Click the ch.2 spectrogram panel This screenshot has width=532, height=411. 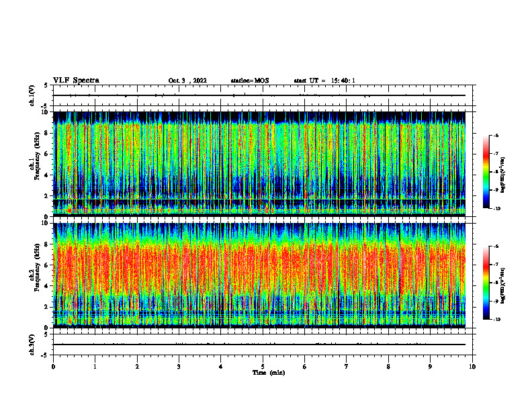coord(259,275)
